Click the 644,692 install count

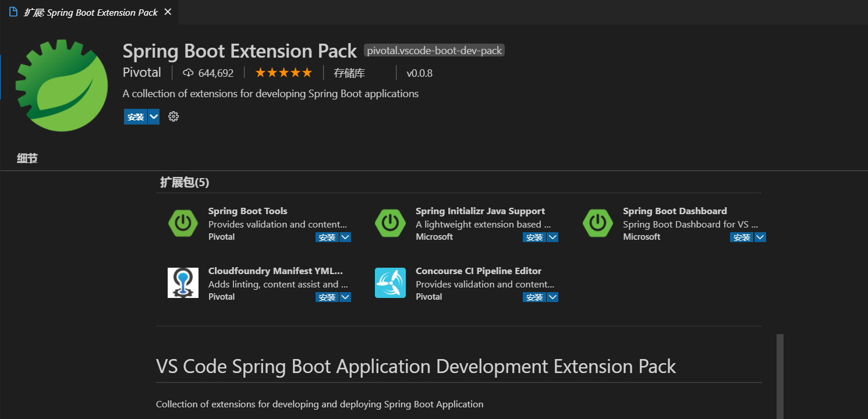pyautogui.click(x=215, y=73)
